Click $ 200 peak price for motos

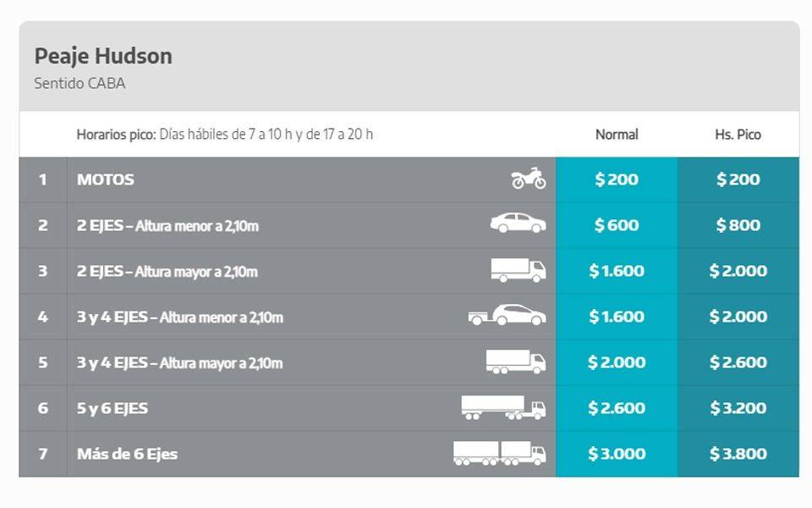click(x=738, y=179)
